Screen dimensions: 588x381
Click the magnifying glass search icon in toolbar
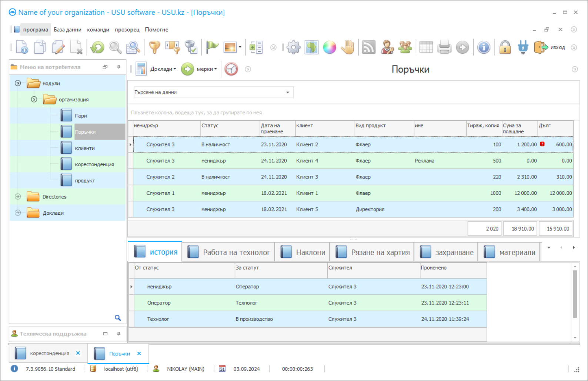[x=115, y=47]
